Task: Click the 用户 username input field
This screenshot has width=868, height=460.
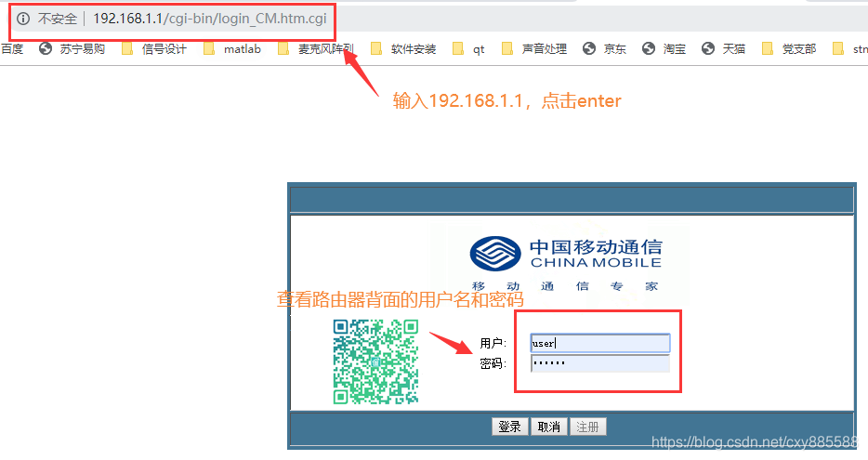Action: (x=600, y=343)
